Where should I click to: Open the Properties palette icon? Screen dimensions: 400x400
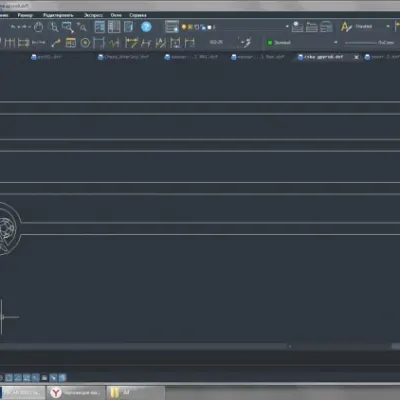coord(100,27)
